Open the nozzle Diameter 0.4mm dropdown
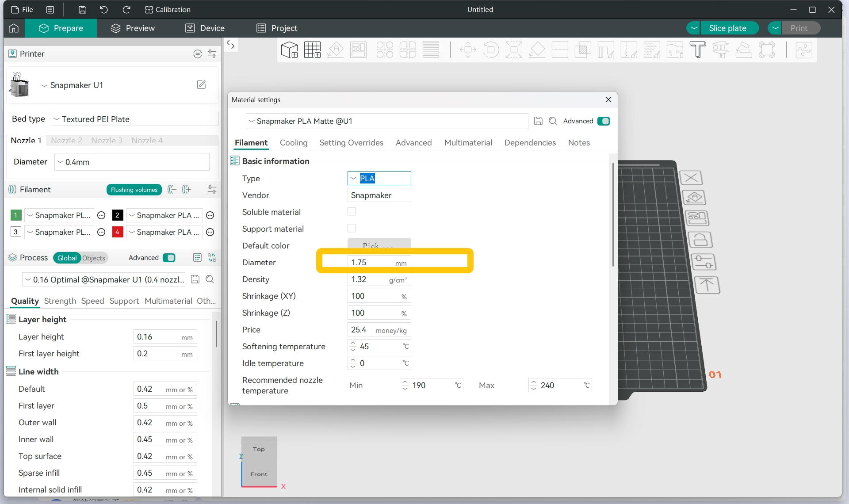849x504 pixels. point(132,162)
